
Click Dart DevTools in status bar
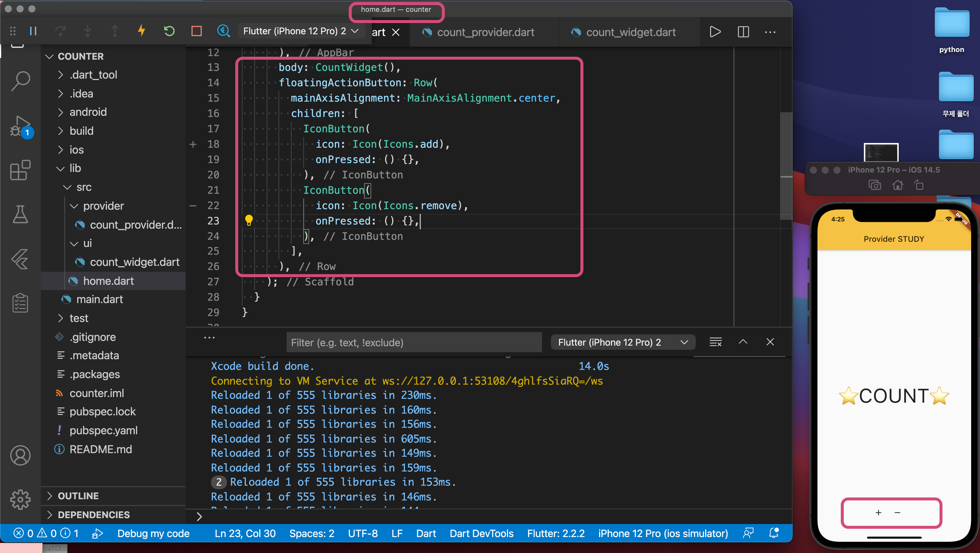click(x=481, y=533)
